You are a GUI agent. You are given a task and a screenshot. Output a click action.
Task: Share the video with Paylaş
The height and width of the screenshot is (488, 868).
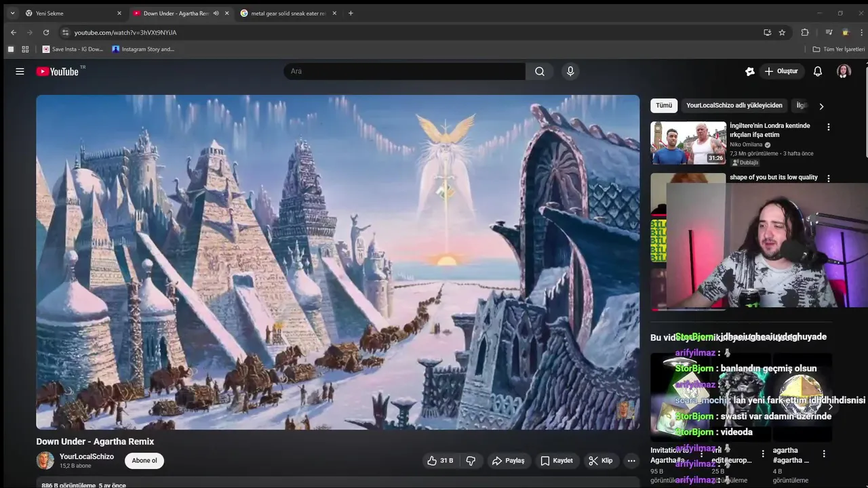coord(508,461)
